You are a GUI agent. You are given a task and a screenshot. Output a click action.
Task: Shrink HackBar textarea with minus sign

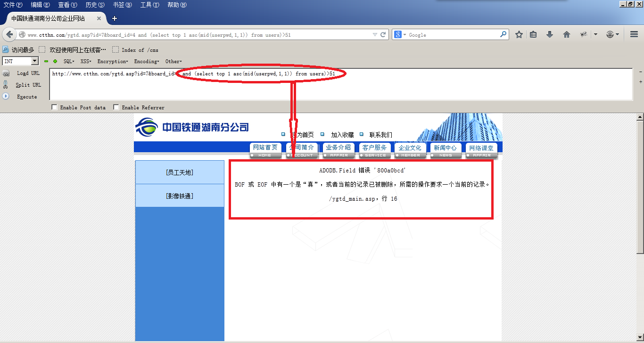pos(640,72)
